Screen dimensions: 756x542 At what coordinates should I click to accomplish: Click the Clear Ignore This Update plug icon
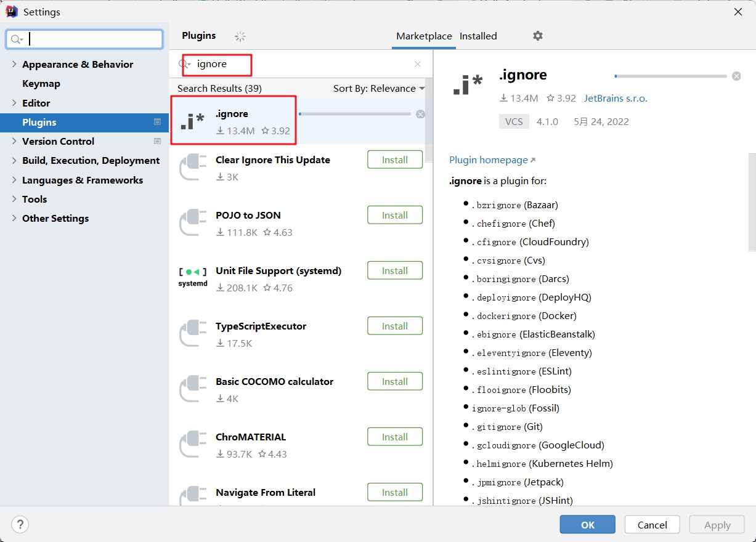(x=193, y=168)
